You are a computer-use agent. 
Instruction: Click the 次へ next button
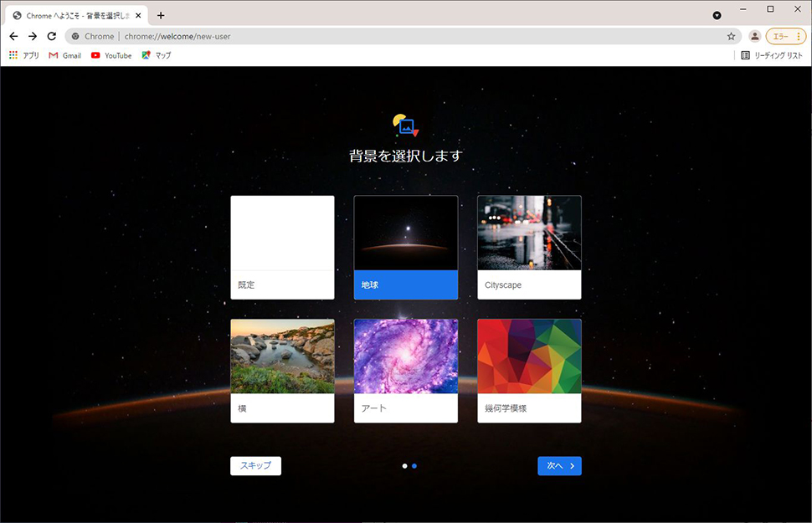pyautogui.click(x=560, y=465)
